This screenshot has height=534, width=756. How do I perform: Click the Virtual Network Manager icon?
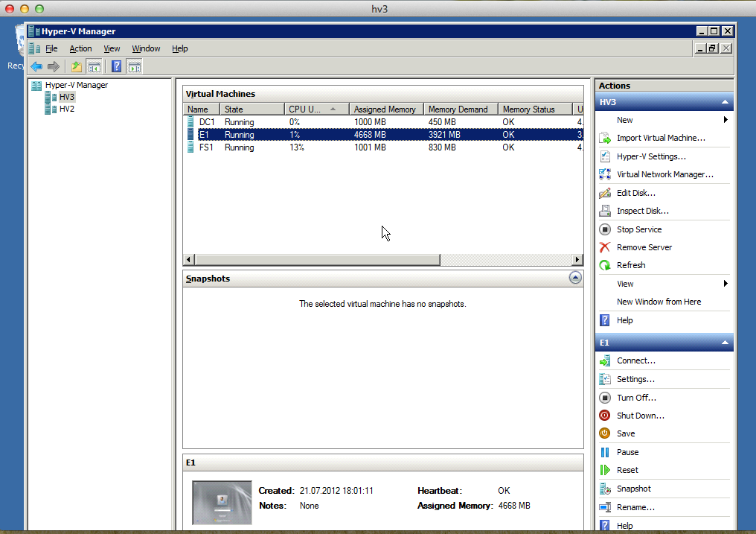coord(605,174)
